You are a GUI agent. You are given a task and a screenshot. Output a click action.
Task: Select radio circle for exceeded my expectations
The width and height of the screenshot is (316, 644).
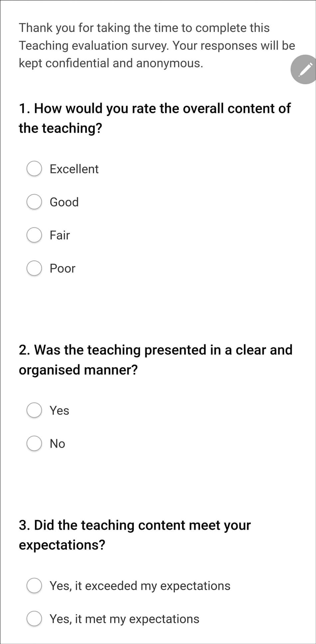34,586
